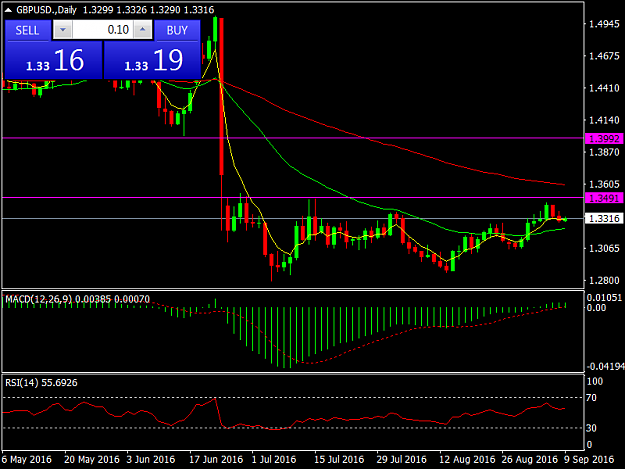
Task: Click the 3 Jun 2016 date label
Action: [151, 459]
